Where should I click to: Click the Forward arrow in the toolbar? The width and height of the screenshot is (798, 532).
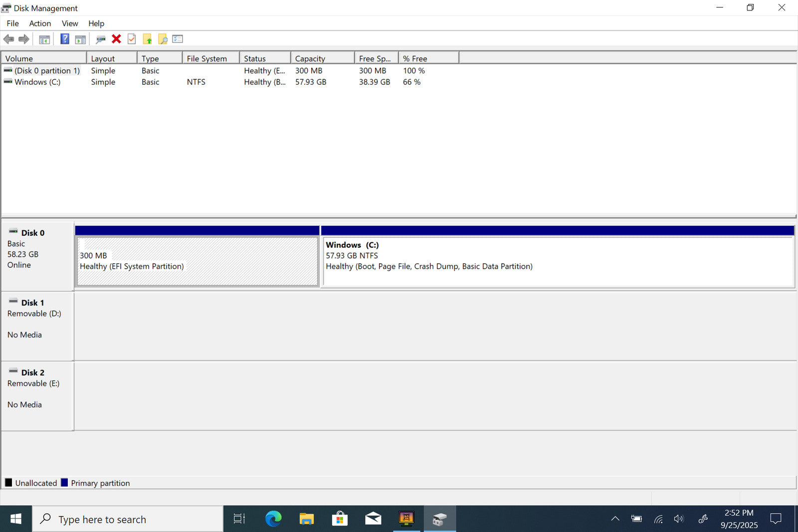[23, 39]
